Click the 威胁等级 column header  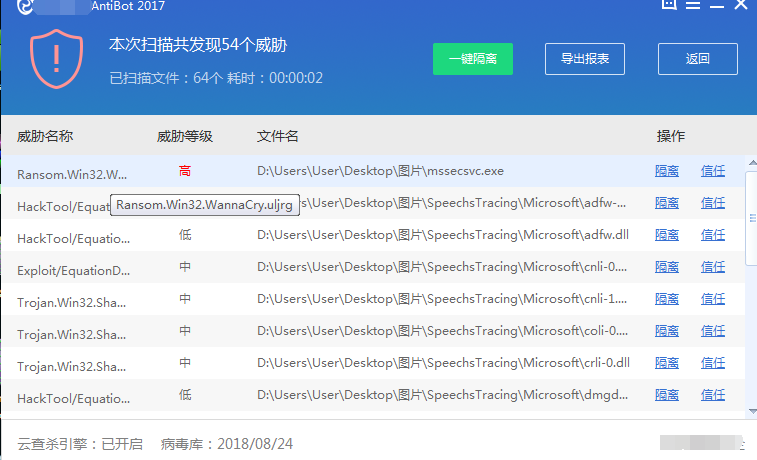point(184,136)
